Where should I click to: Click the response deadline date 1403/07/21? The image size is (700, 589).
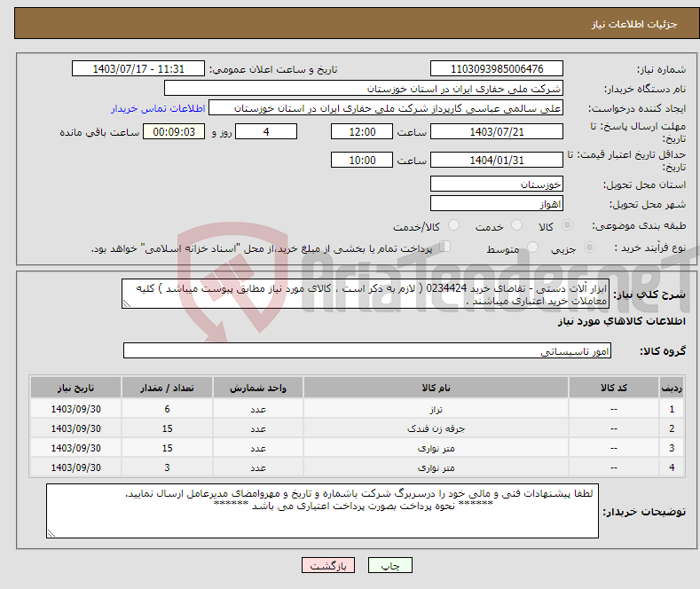point(497,131)
